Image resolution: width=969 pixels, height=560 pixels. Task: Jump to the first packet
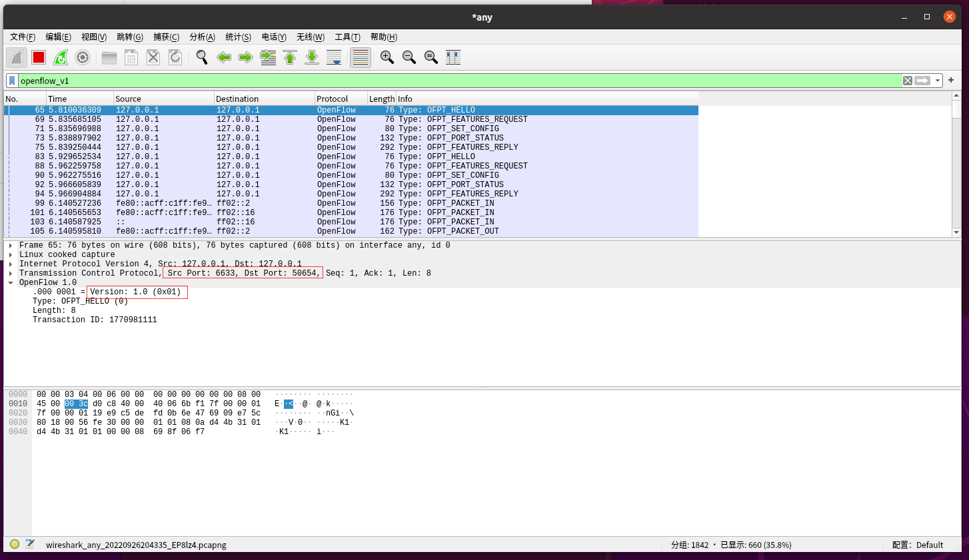point(290,57)
